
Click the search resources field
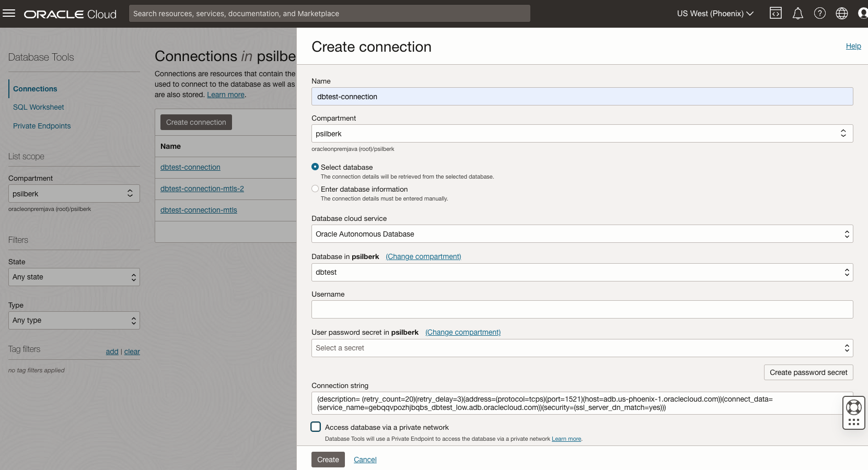[x=329, y=13]
